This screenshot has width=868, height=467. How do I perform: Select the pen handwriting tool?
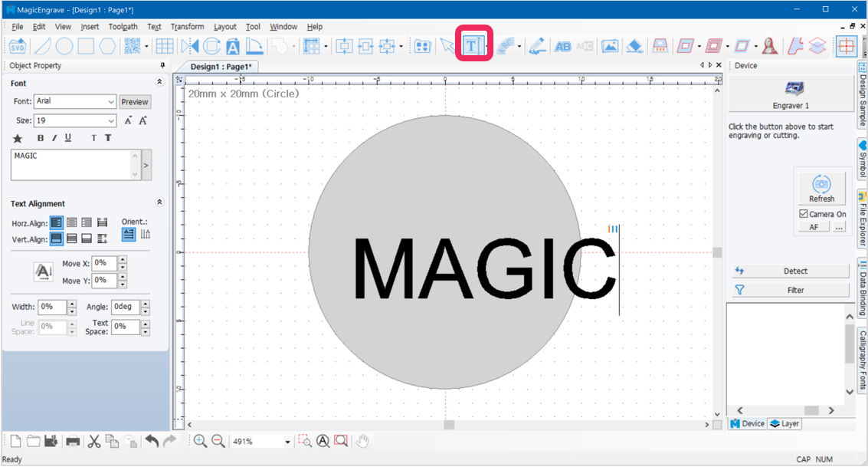point(537,46)
